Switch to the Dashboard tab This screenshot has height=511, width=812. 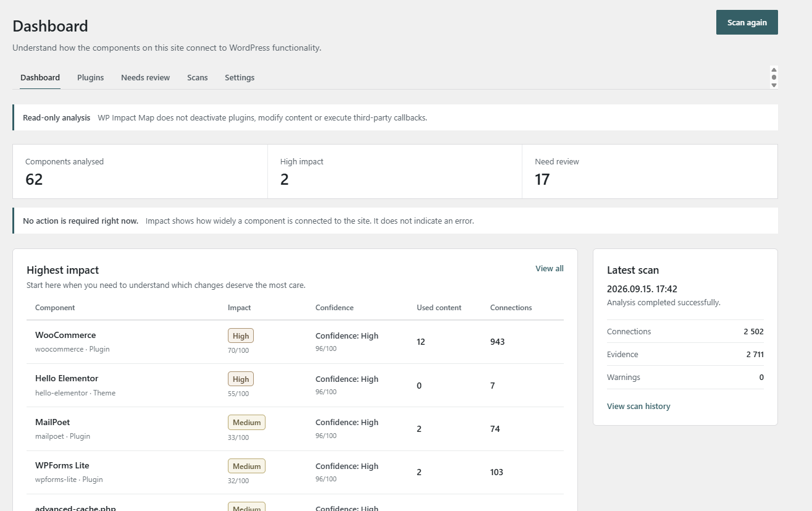point(40,78)
